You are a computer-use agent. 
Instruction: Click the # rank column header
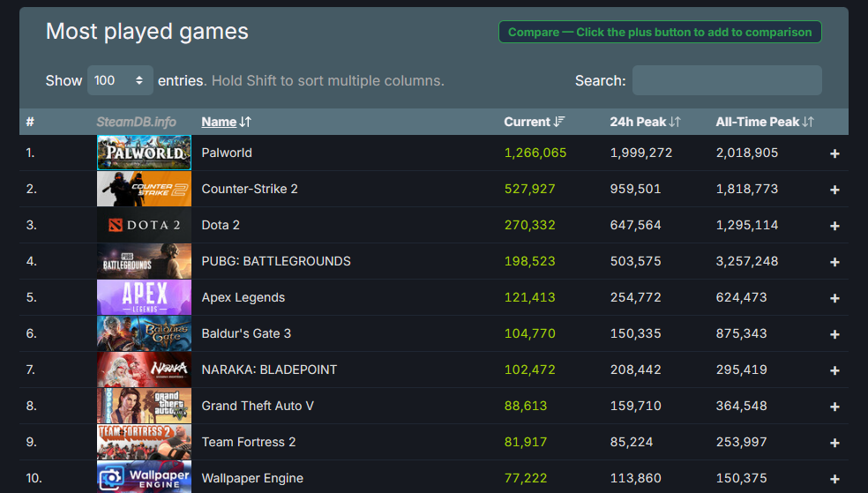(x=30, y=122)
